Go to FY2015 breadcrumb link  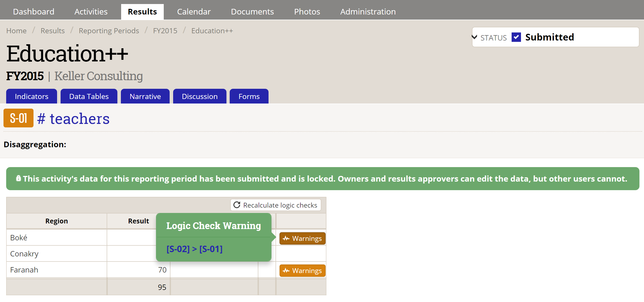click(x=165, y=31)
